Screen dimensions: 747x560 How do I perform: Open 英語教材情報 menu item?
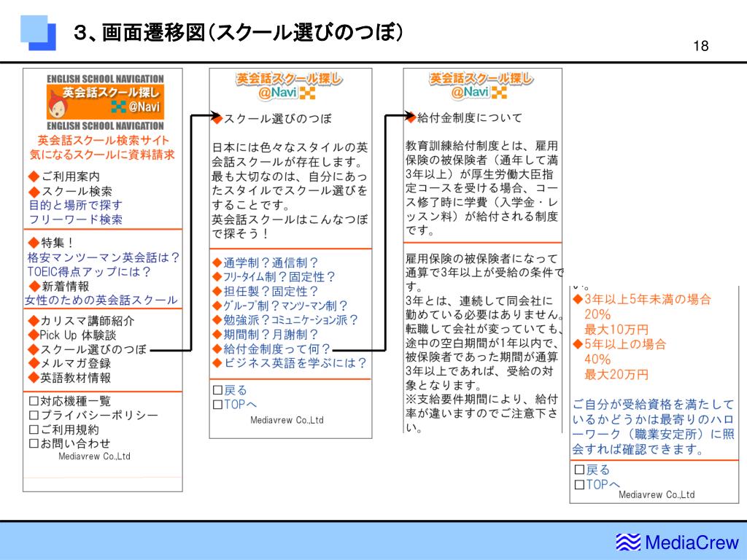tap(76, 378)
